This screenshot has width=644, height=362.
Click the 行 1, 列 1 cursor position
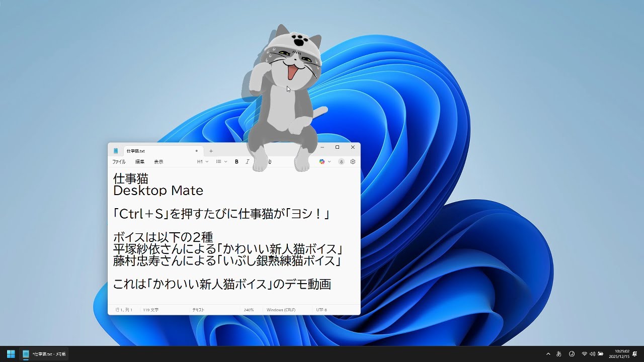pos(124,310)
